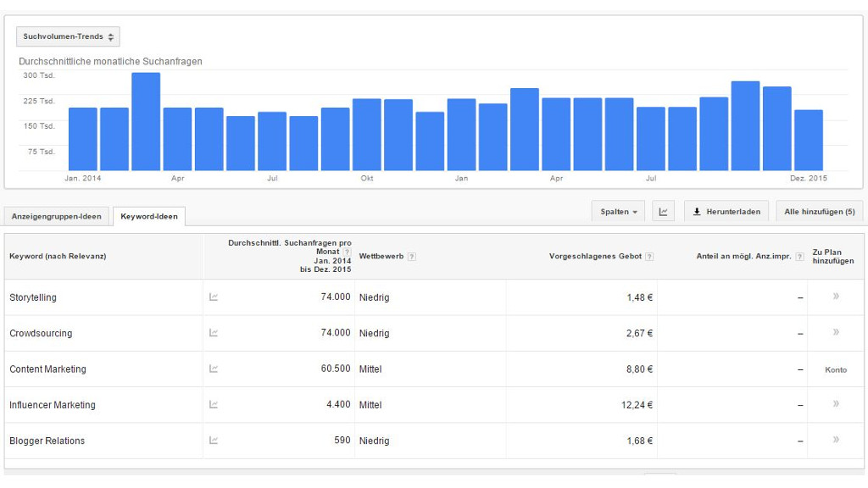Click the trend chart icon for Blogger Relations
Image resolution: width=868 pixels, height=488 pixels.
tap(214, 441)
